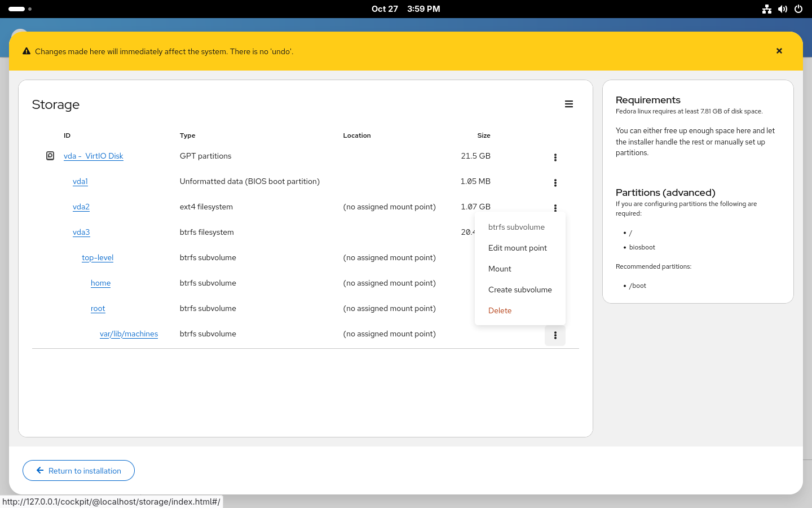The width and height of the screenshot is (812, 508).
Task: Dismiss the yellow warning banner
Action: 779,51
